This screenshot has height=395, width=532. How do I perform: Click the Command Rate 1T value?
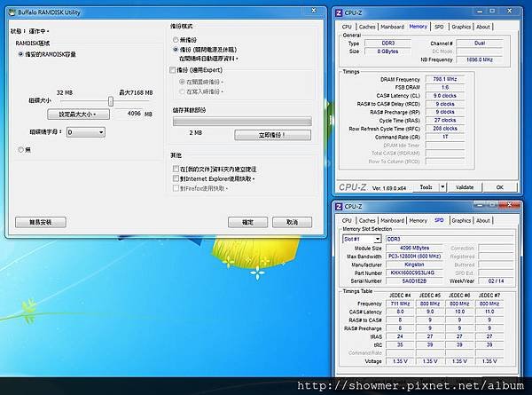pos(445,137)
